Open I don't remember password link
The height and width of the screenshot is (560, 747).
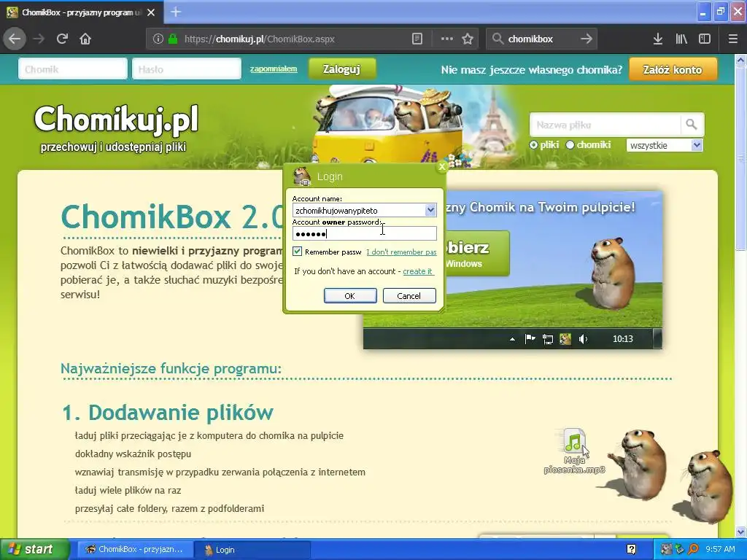click(401, 252)
